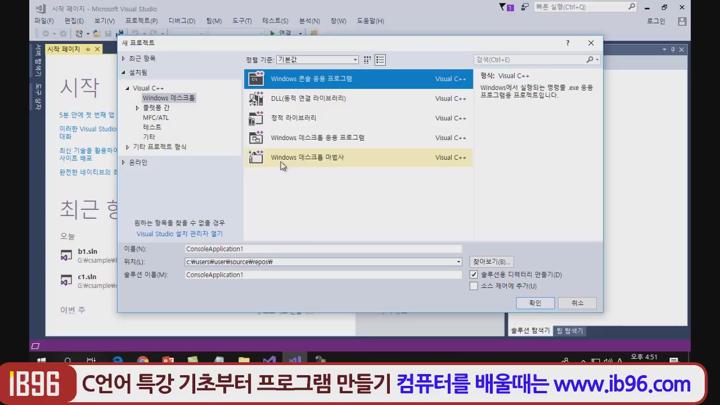Collapse the Visual C++ tree node
This screenshot has height=405, width=720.
pyautogui.click(x=128, y=88)
